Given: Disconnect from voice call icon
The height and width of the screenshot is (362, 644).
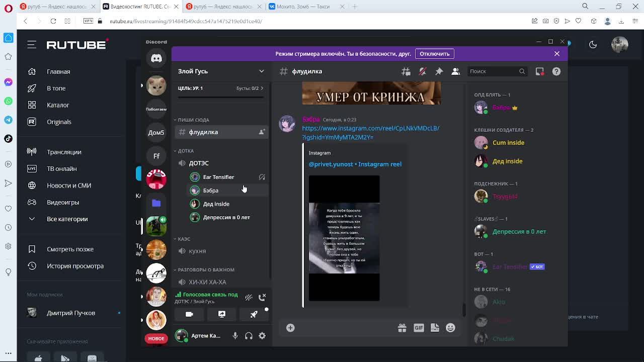Looking at the screenshot, I should tap(262, 298).
